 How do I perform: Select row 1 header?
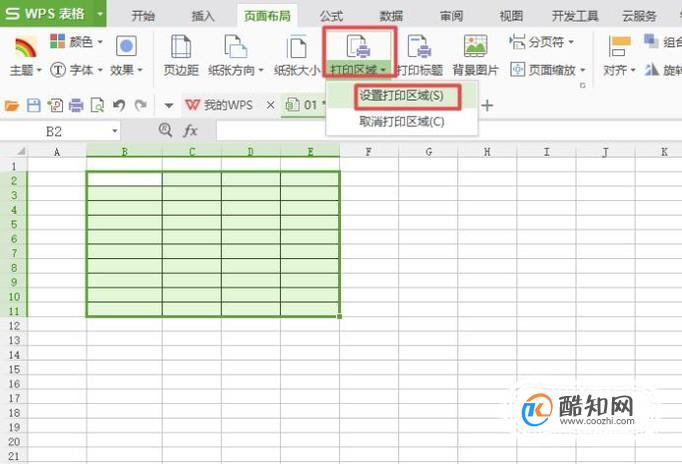pos(14,166)
